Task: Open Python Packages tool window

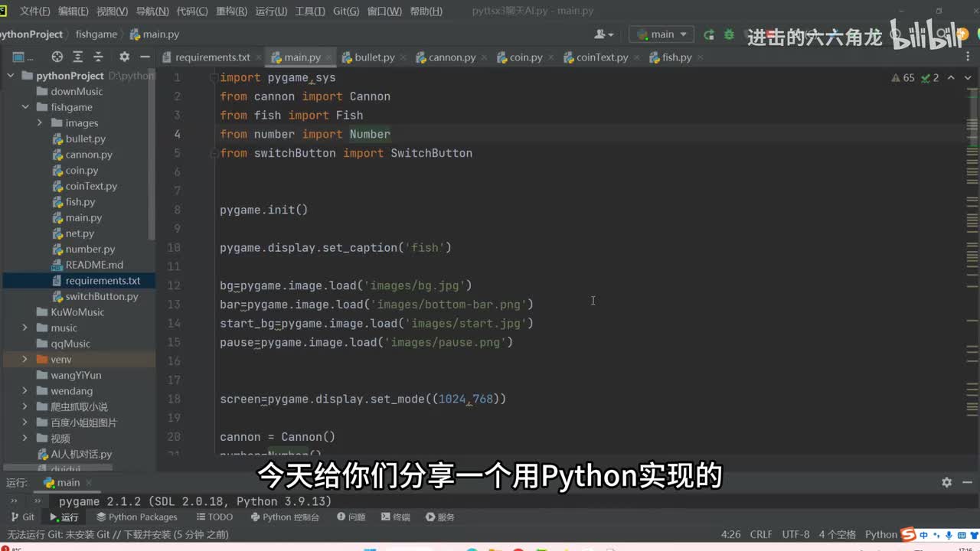Action: [x=136, y=517]
